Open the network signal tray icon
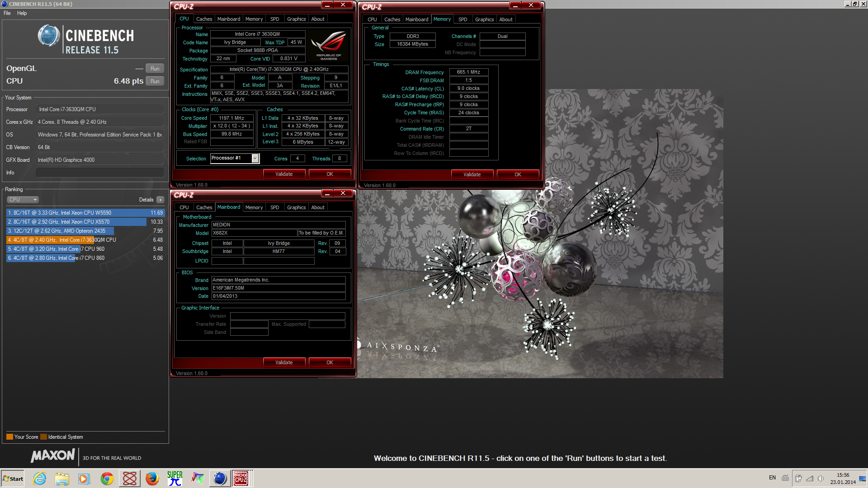This screenshot has height=488, width=868. pyautogui.click(x=810, y=479)
